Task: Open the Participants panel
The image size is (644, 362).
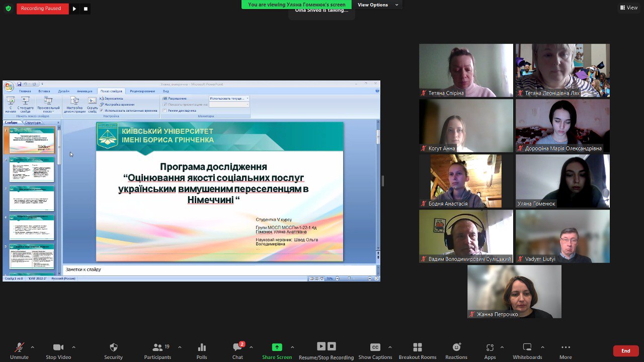Action: pos(157,347)
